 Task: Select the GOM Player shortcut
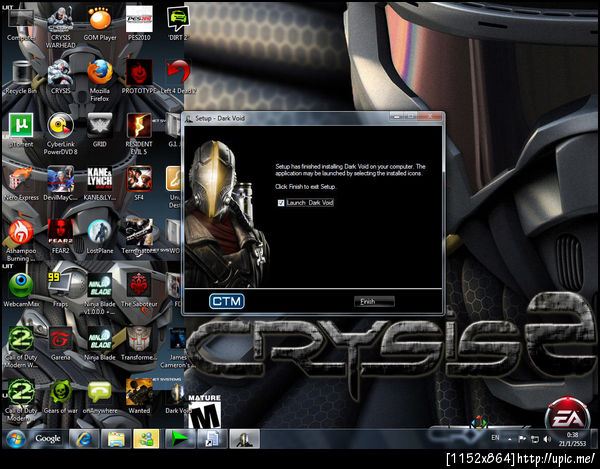100,24
